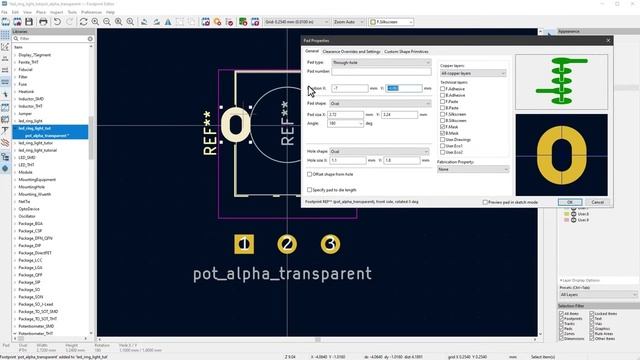
Task: Click OK in Pad Properties dialog
Action: 570,202
